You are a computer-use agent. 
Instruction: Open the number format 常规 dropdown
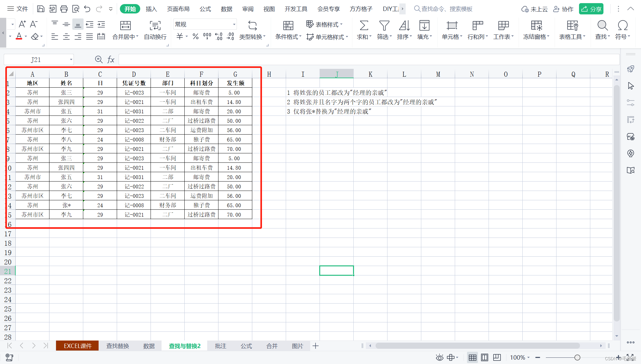(234, 24)
